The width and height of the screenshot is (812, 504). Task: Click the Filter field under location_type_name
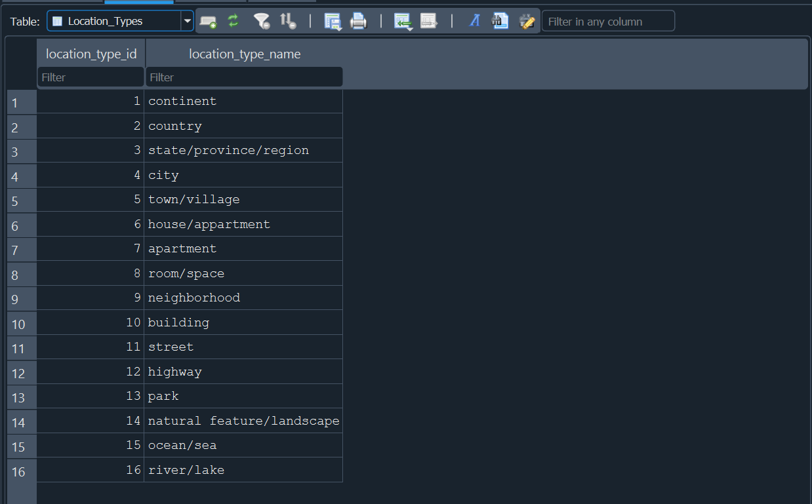click(x=244, y=77)
